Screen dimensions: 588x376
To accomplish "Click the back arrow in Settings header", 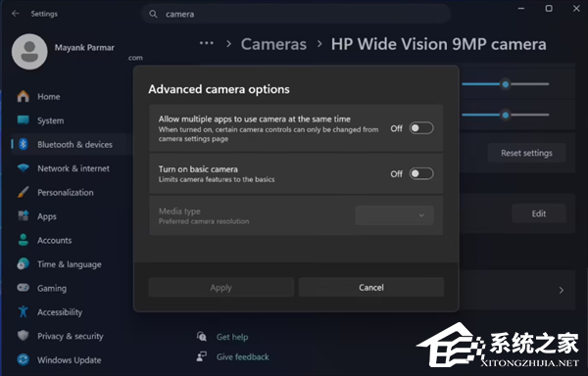I will click(x=16, y=14).
